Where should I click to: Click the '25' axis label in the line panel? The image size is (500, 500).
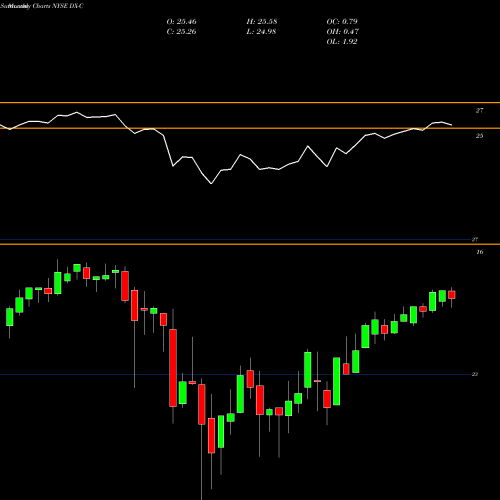pos(479,136)
